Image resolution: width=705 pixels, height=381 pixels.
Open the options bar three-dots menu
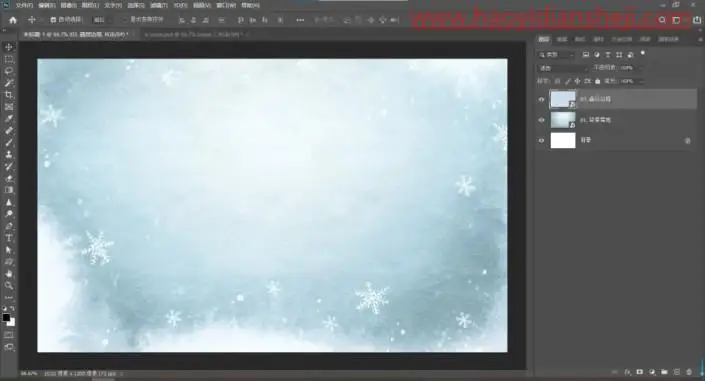point(300,20)
